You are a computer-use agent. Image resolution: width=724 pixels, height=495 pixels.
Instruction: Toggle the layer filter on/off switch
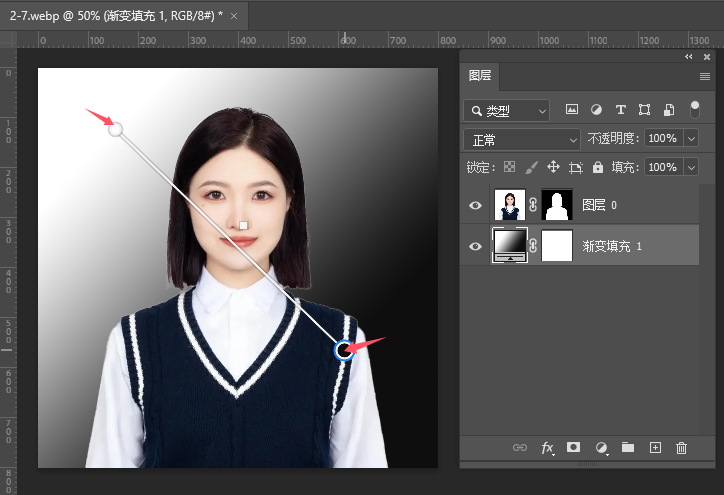694,108
